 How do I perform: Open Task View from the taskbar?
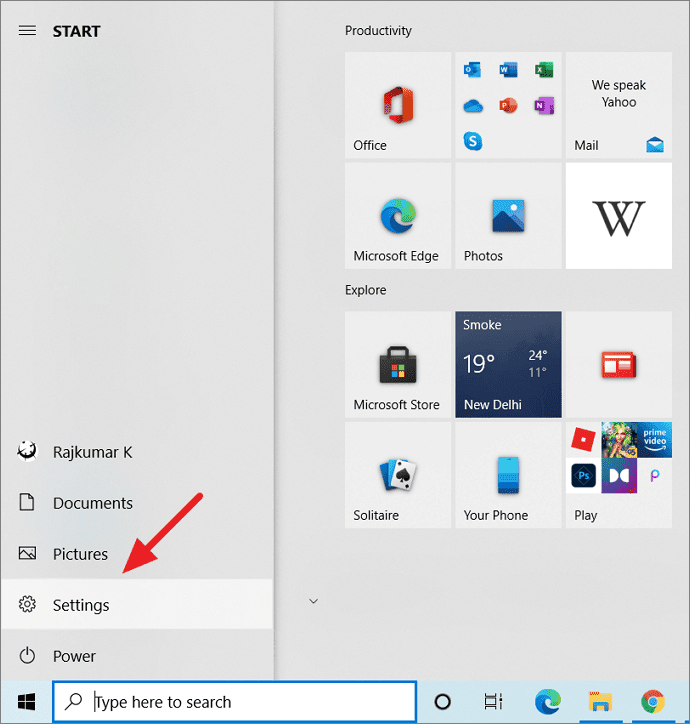click(x=493, y=702)
